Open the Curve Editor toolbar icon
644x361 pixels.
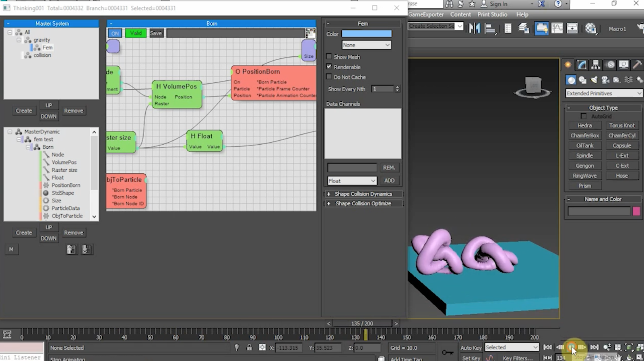(x=557, y=28)
